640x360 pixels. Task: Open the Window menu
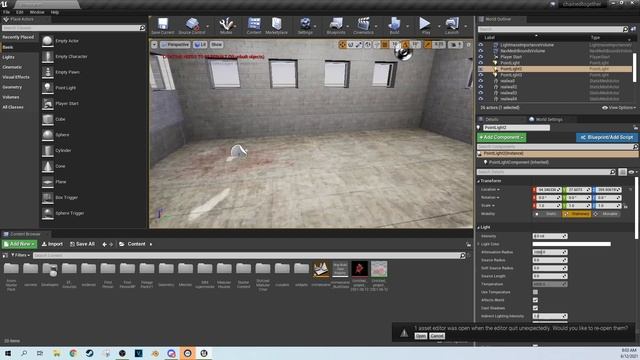coord(37,12)
